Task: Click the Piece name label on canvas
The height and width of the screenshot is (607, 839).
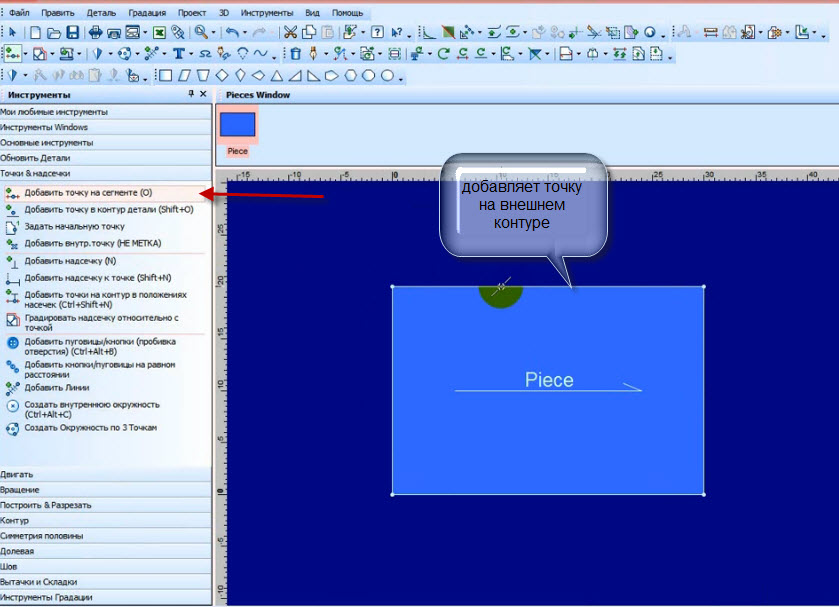Action: click(549, 380)
